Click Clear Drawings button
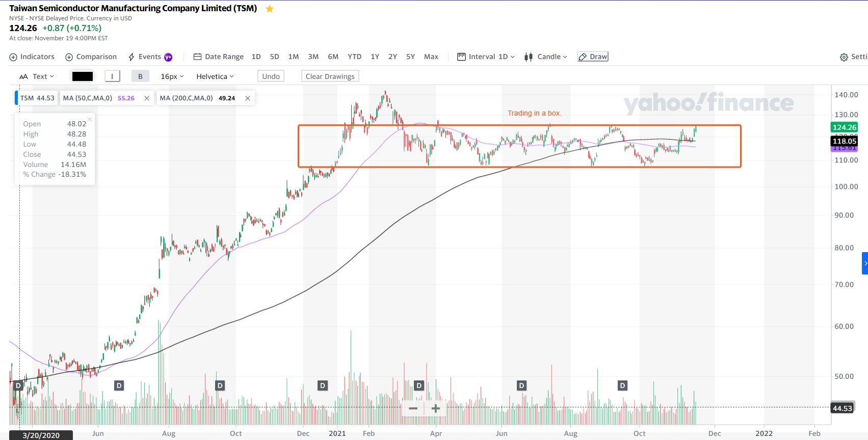This screenshot has height=440, width=868. tap(330, 76)
